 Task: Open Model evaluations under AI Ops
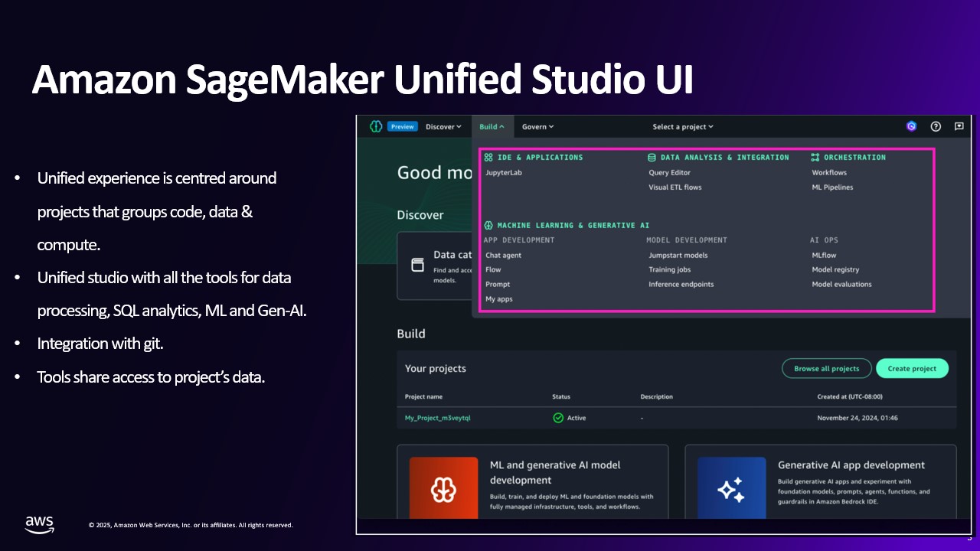[841, 285]
